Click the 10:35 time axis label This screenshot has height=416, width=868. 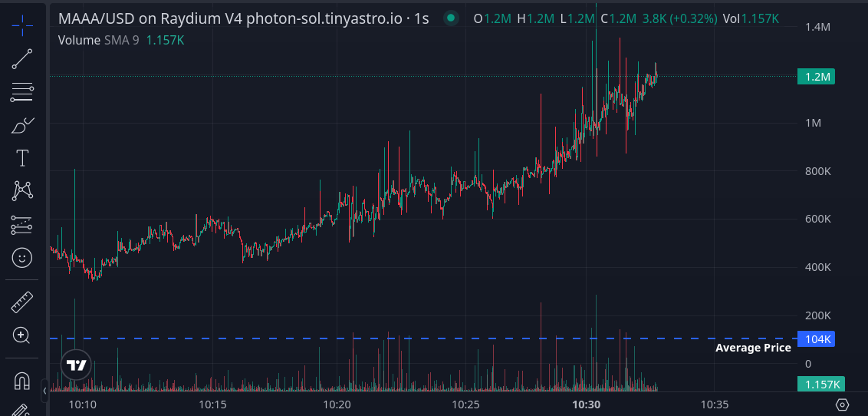point(713,405)
